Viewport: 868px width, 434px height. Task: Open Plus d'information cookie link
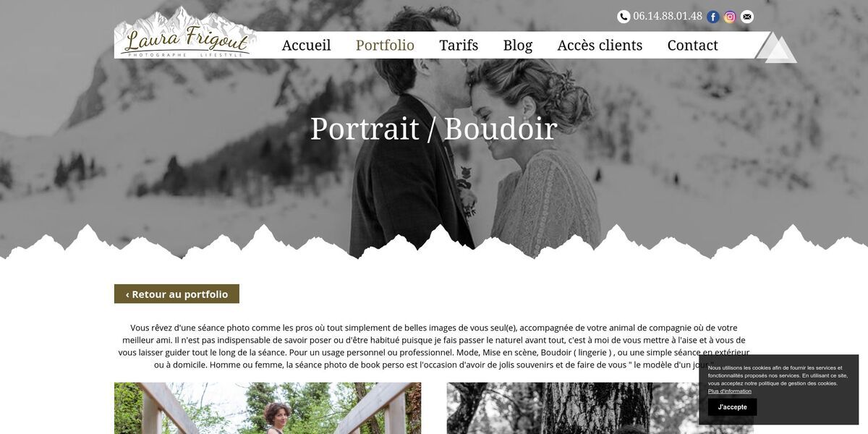click(x=729, y=391)
